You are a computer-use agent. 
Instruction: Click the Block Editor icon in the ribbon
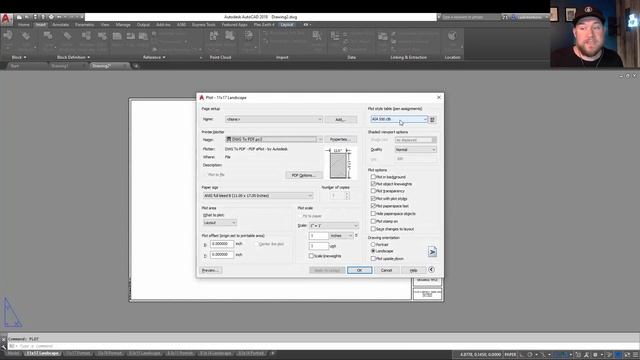(x=102, y=36)
